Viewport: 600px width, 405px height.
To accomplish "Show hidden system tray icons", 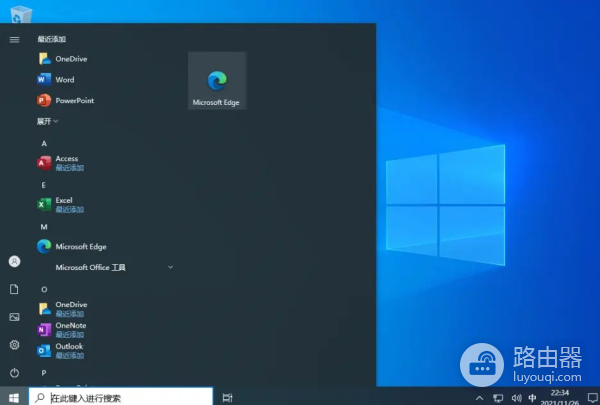I will (479, 398).
